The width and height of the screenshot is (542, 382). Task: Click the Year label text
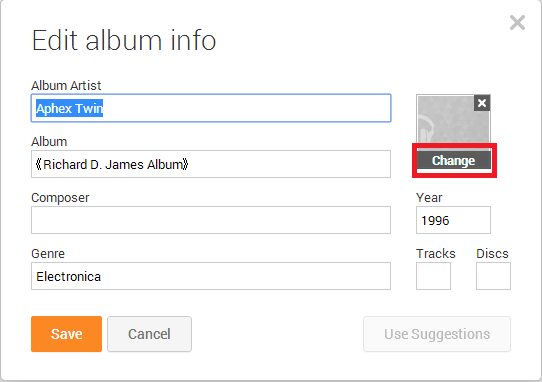pos(429,198)
